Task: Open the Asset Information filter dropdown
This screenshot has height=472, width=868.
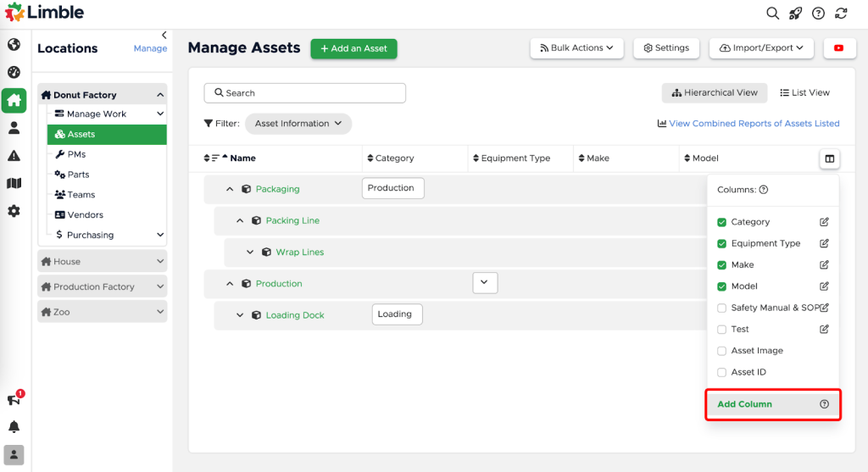Action: click(x=298, y=124)
